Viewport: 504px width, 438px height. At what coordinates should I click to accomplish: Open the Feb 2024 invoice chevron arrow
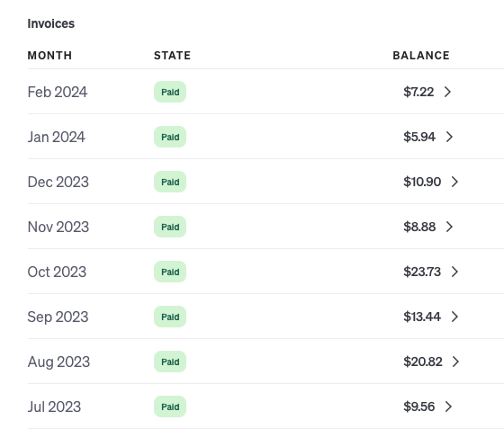point(447,92)
